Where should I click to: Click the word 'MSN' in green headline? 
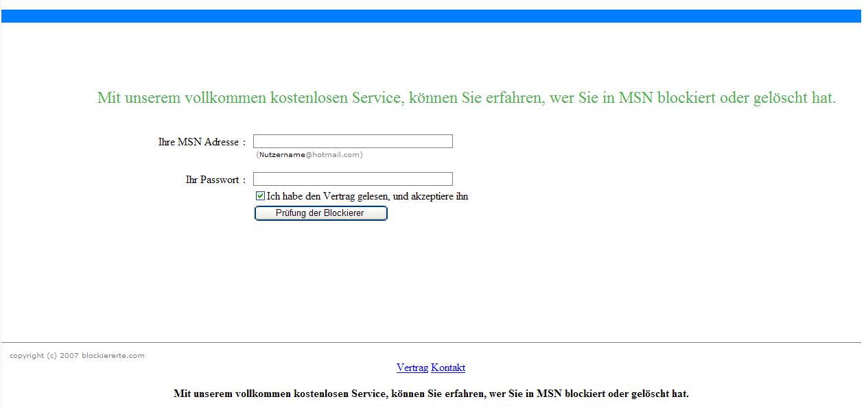pos(635,97)
